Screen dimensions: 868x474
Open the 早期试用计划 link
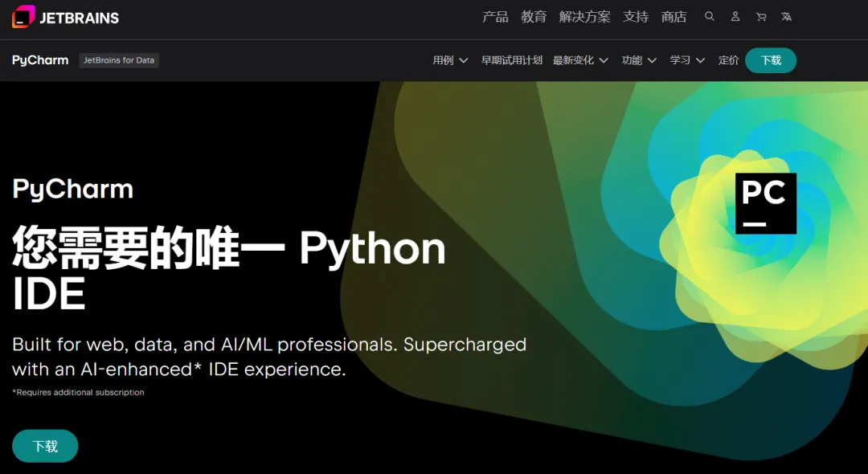pyautogui.click(x=511, y=60)
